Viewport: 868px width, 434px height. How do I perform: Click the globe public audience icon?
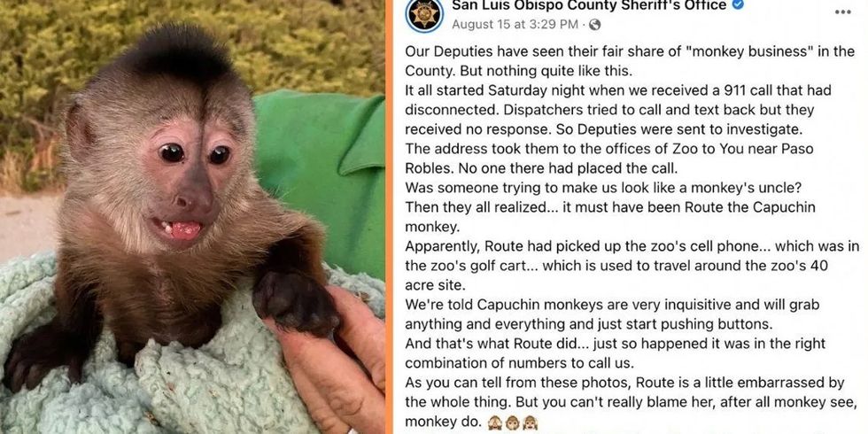(595, 25)
